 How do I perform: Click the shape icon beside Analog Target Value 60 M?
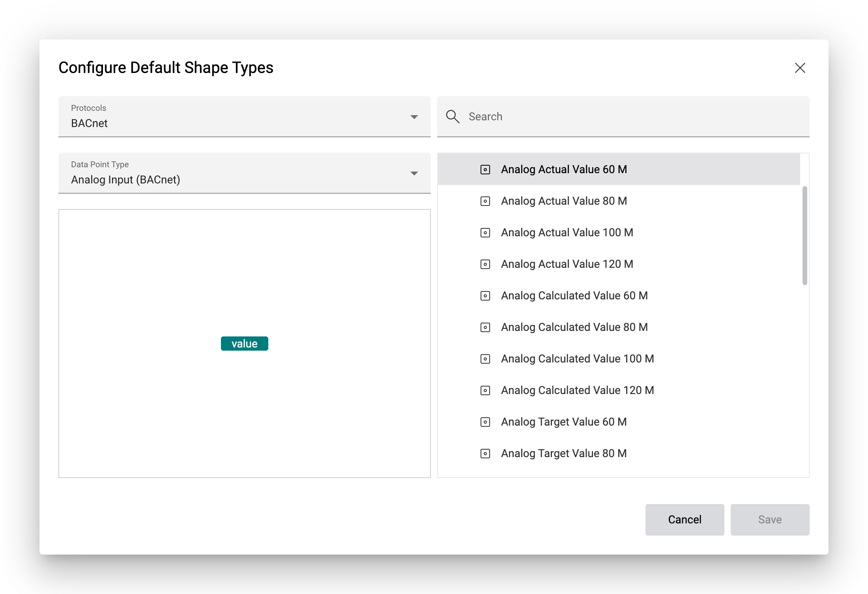[485, 422]
